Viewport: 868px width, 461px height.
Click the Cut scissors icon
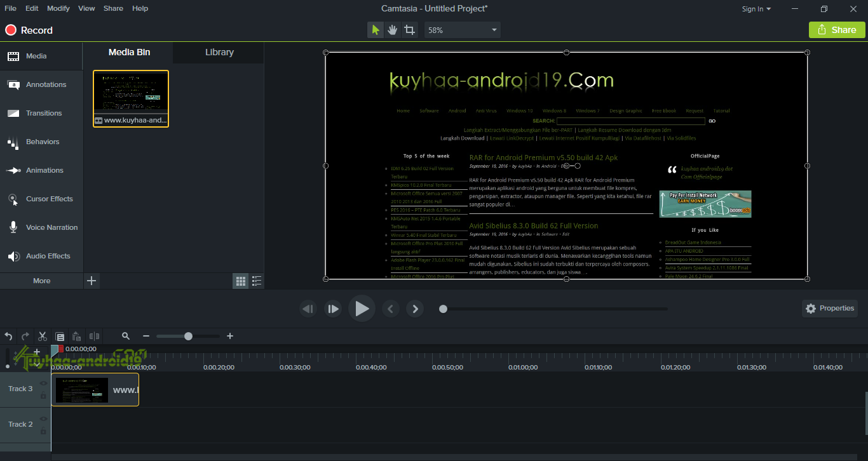[x=43, y=337]
